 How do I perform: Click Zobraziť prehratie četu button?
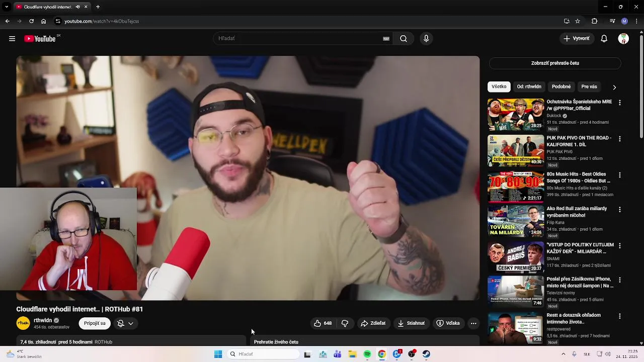[555, 63]
